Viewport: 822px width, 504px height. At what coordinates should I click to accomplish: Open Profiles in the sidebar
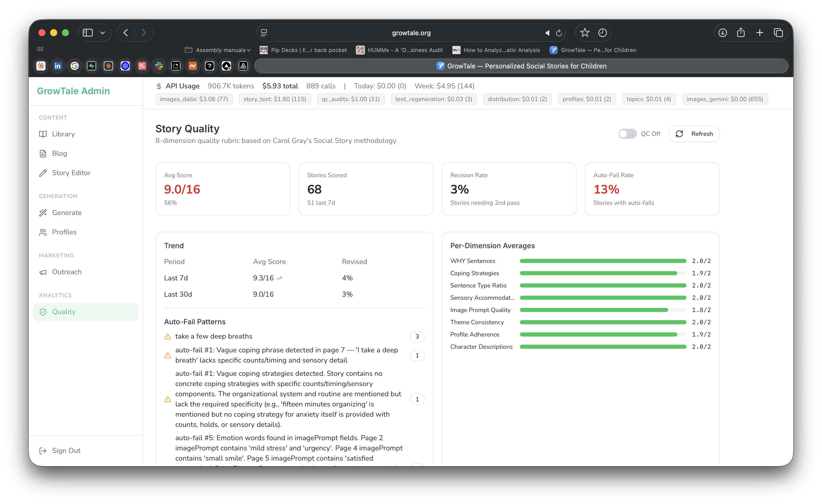pyautogui.click(x=64, y=232)
